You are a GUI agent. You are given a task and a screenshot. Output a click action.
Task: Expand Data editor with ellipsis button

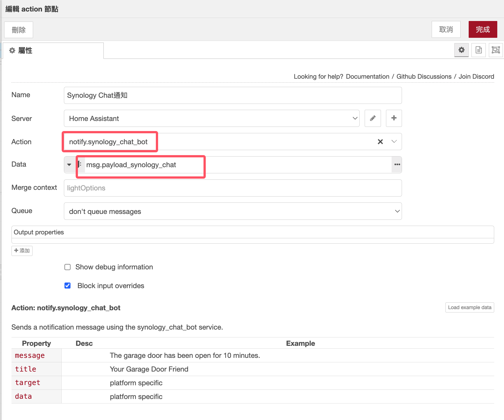tap(397, 165)
